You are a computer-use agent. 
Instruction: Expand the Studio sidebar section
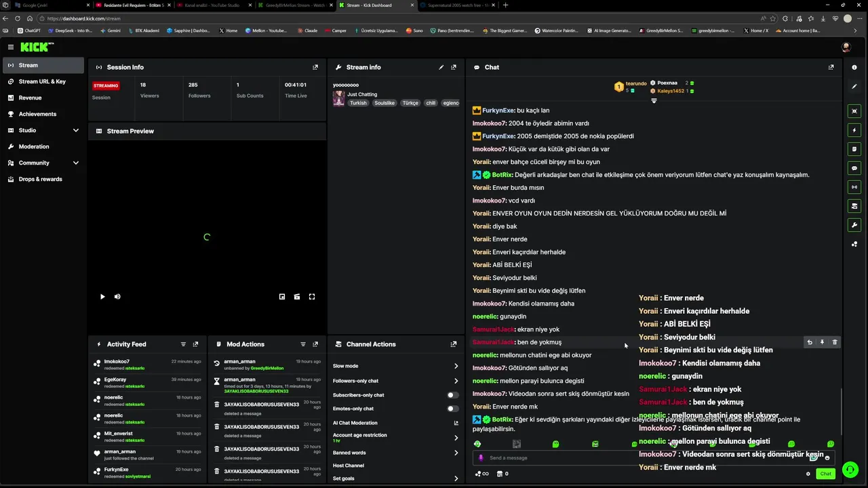pyautogui.click(x=75, y=130)
